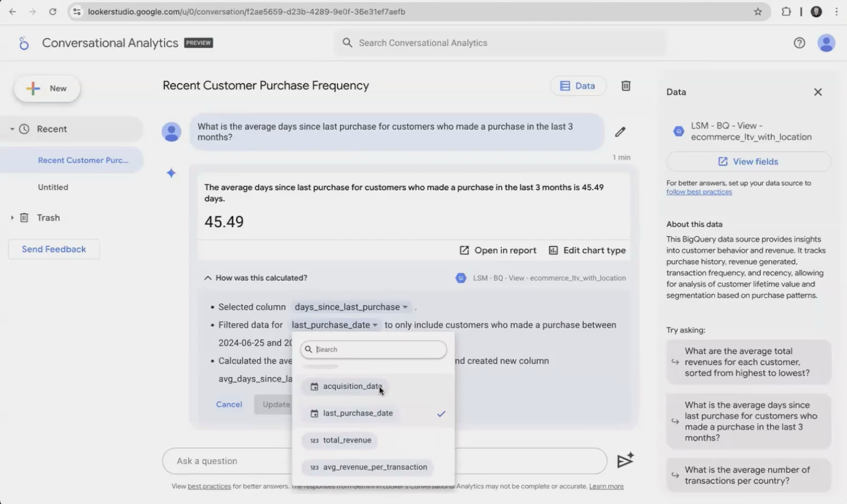The width and height of the screenshot is (847, 504).
Task: Click the Gemini sparkle icon
Action: click(171, 173)
